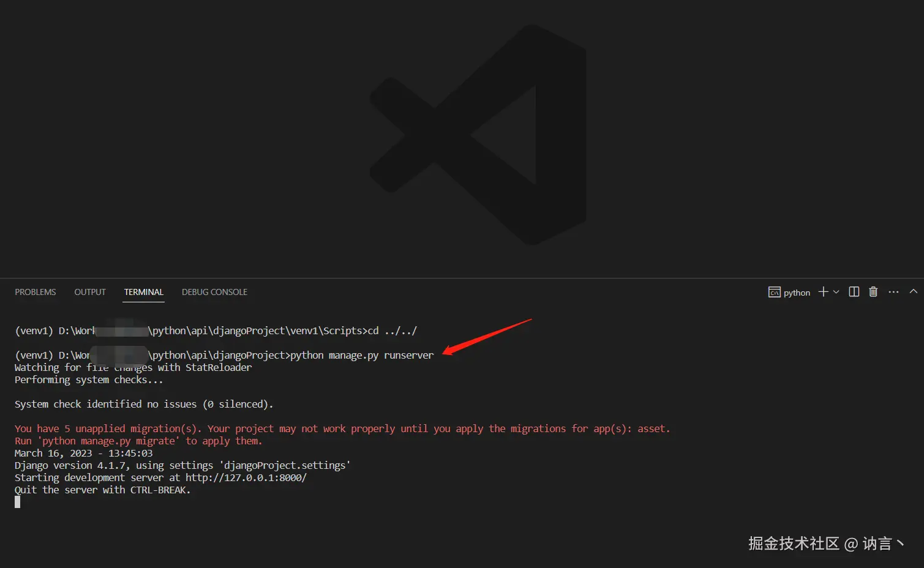Open the panel's more actions ellipsis
Image resolution: width=924 pixels, height=568 pixels.
coord(893,292)
